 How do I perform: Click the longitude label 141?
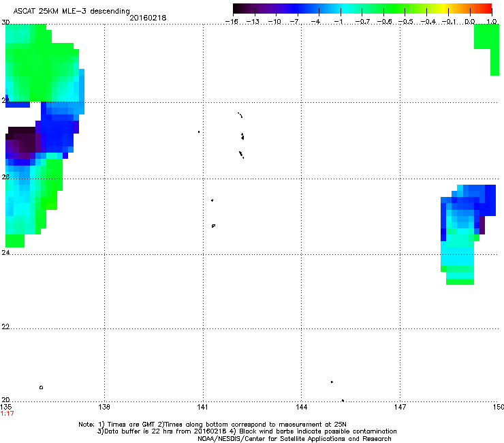pos(202,407)
